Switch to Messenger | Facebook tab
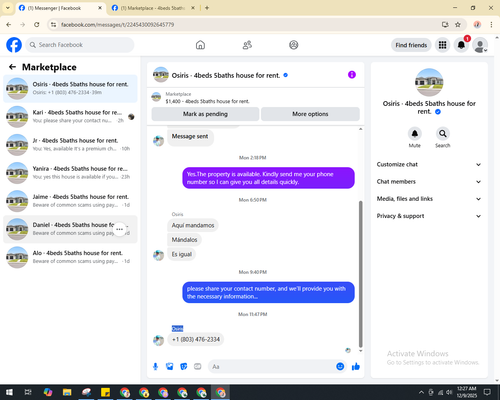This screenshot has width=500, height=400. (60, 8)
